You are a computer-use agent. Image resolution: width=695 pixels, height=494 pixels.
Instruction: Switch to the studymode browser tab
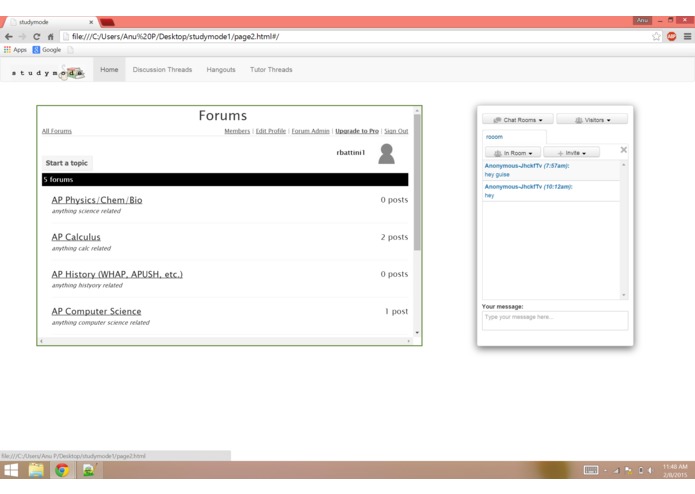49,22
